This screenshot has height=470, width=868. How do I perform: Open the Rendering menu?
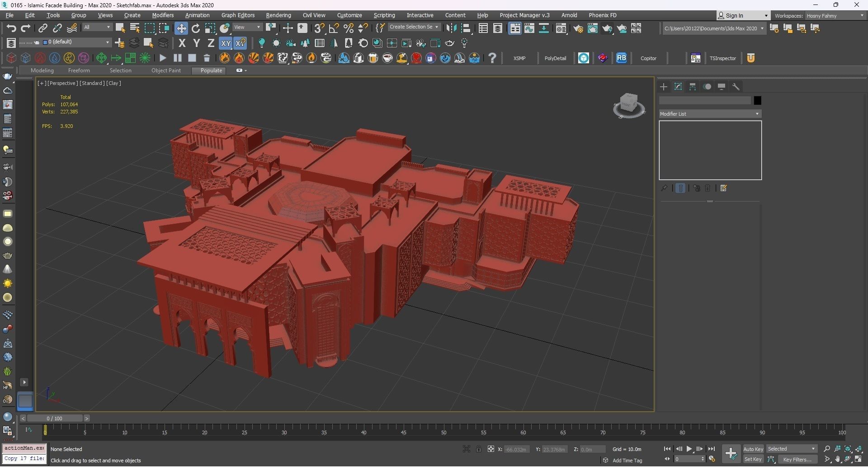click(278, 15)
